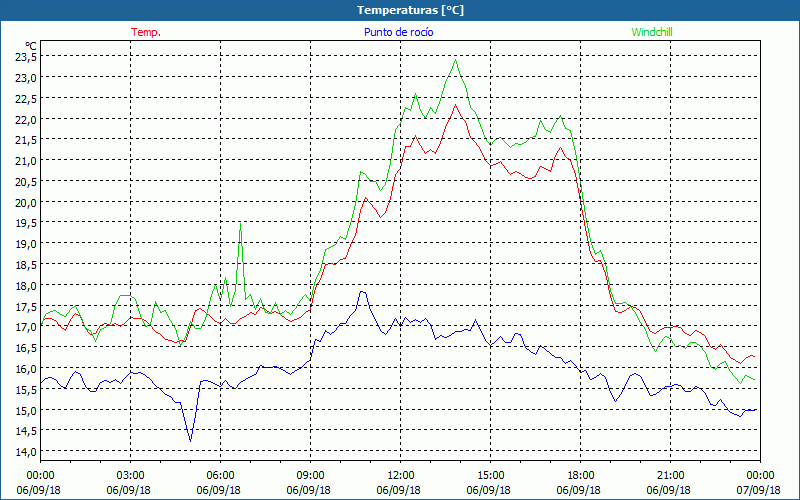Click the 14,0 y-axis value
800x500 pixels.
pos(26,452)
